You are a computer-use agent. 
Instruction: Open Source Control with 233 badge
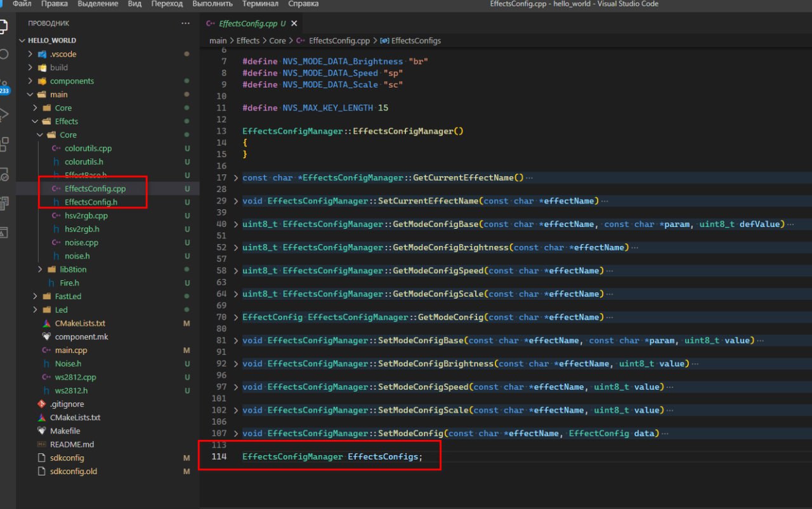coord(3,86)
